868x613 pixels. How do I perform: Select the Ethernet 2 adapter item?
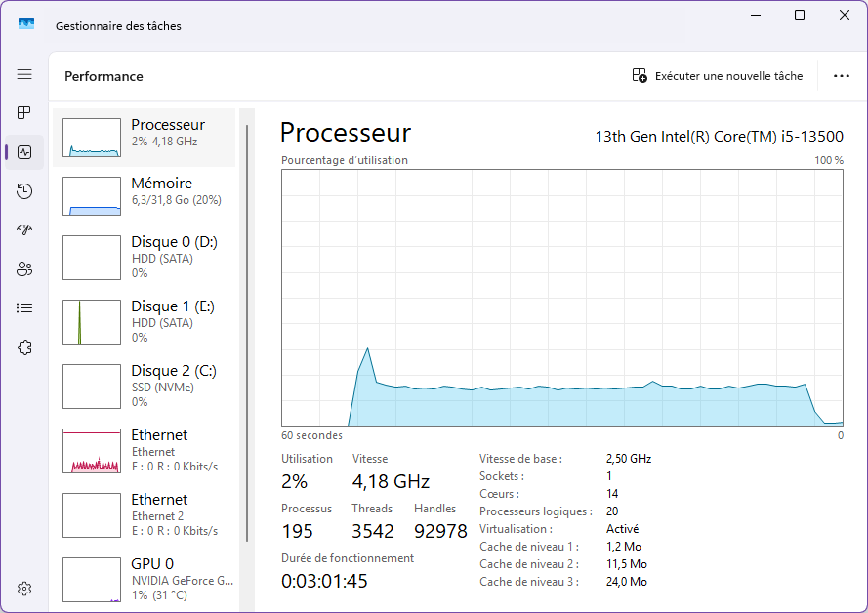144,515
